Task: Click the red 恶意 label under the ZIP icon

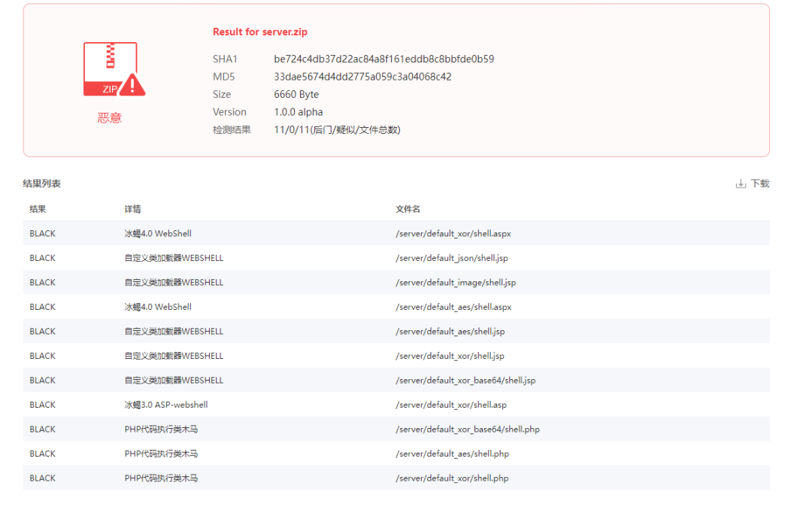Action: pyautogui.click(x=109, y=118)
